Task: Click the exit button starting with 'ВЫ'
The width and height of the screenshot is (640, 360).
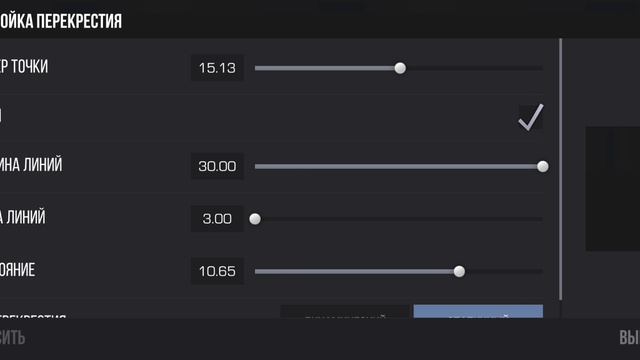Action: (x=629, y=338)
